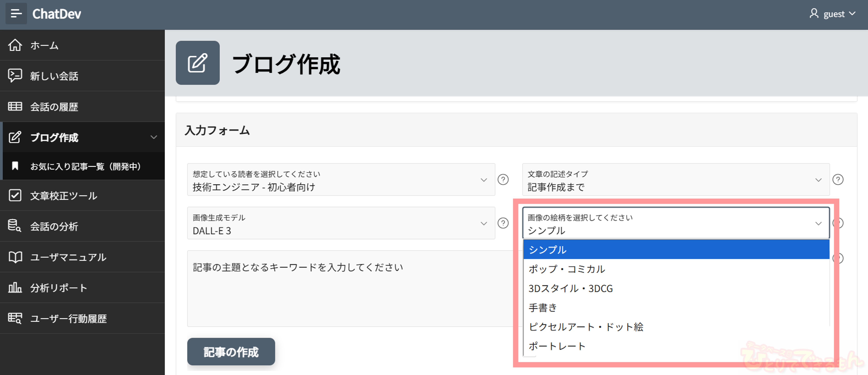The width and height of the screenshot is (868, 375).
Task: Click the hamburger menu icon beside ChatDev
Action: click(16, 14)
